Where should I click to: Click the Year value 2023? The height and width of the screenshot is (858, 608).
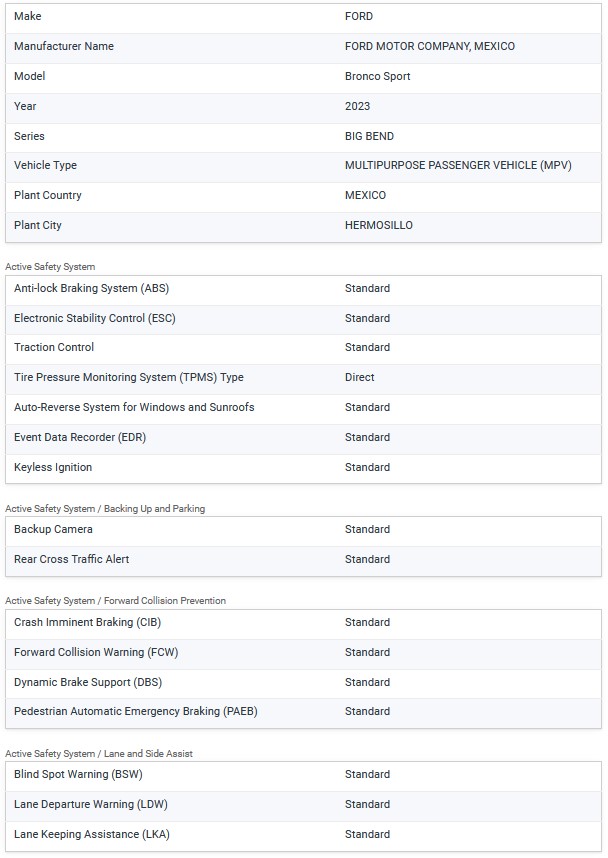(357, 106)
